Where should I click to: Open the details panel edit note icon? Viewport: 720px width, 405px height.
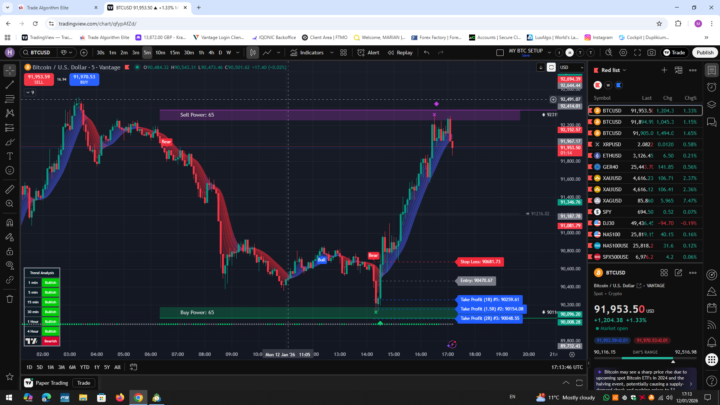(678, 273)
